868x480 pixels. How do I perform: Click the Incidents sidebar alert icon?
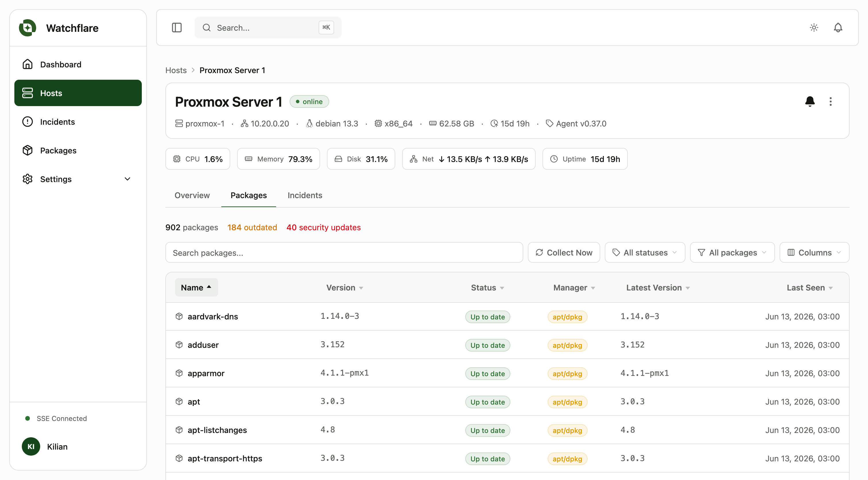tap(28, 122)
